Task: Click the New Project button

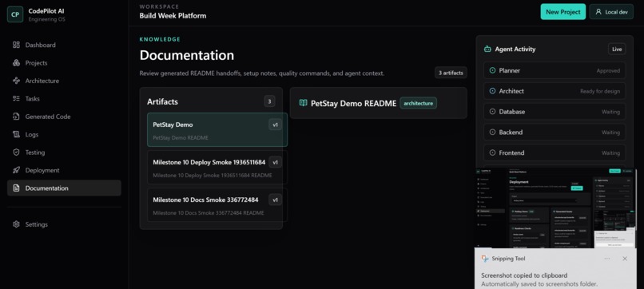Action: tap(563, 12)
